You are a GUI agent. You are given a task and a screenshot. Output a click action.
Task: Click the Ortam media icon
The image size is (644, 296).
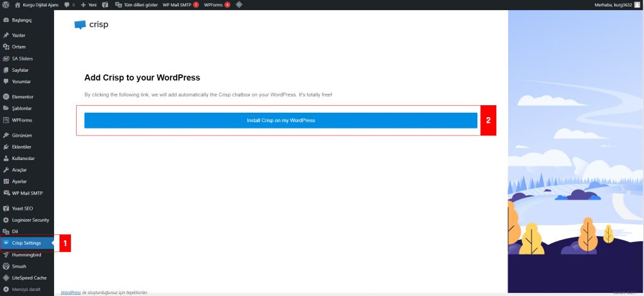(6, 47)
